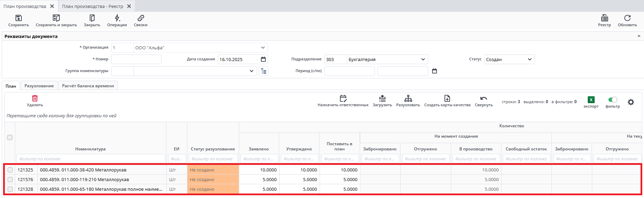Open the Status (Статус) dropdown
Image resolution: width=644 pixels, height=198 pixels.
529,59
